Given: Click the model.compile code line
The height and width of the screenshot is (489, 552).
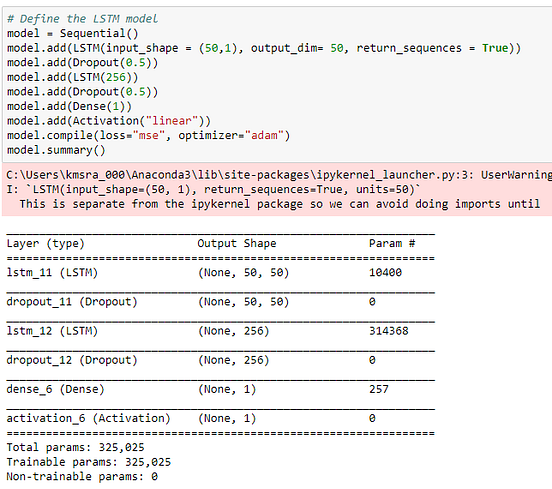Looking at the screenshot, I should [148, 136].
